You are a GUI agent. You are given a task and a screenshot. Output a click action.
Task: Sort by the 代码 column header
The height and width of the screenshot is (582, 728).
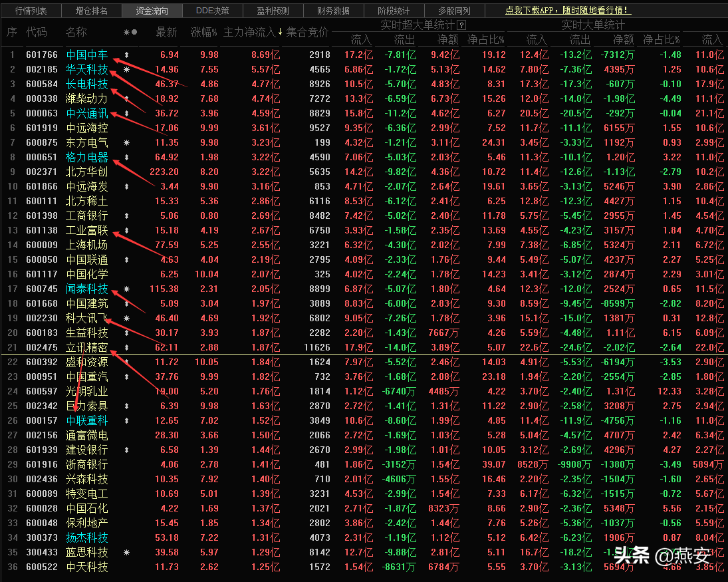[36, 32]
